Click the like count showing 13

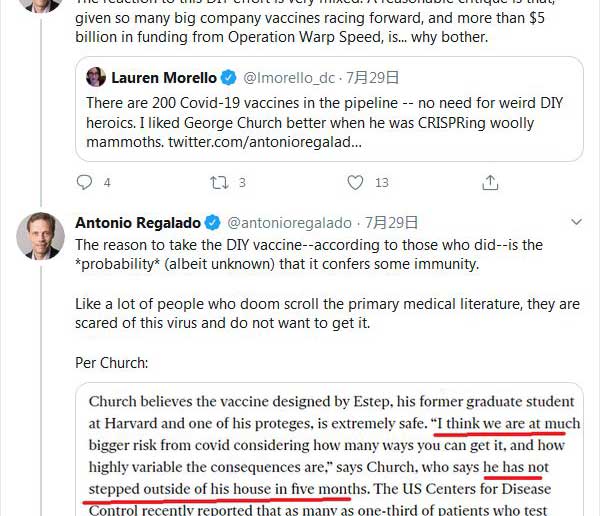tap(381, 182)
